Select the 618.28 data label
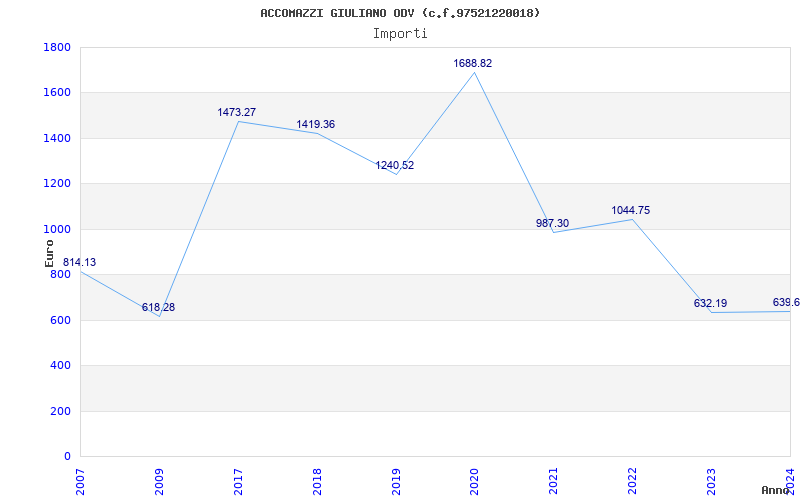Screen dimensions: 800x500 pos(158,307)
